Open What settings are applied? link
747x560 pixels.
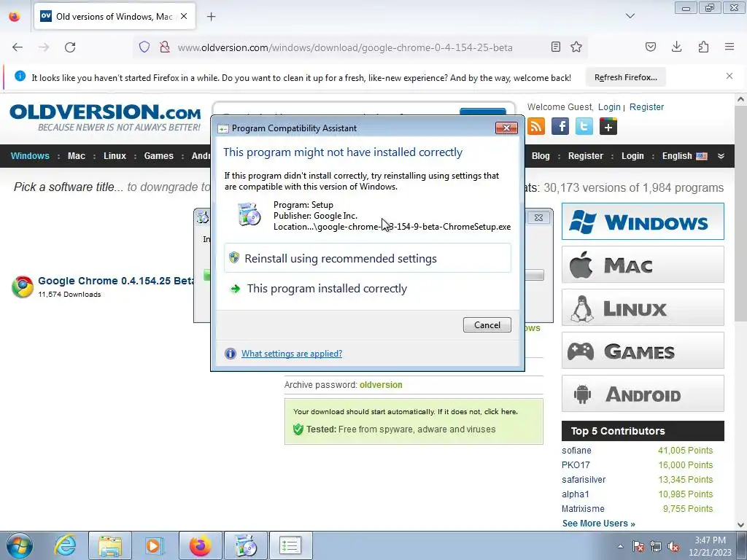point(292,354)
